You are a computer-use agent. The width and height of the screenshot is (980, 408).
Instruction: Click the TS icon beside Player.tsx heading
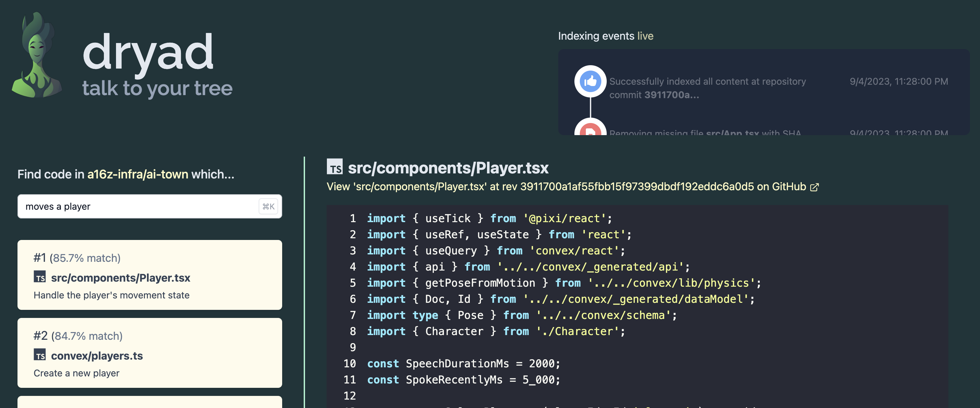coord(334,167)
